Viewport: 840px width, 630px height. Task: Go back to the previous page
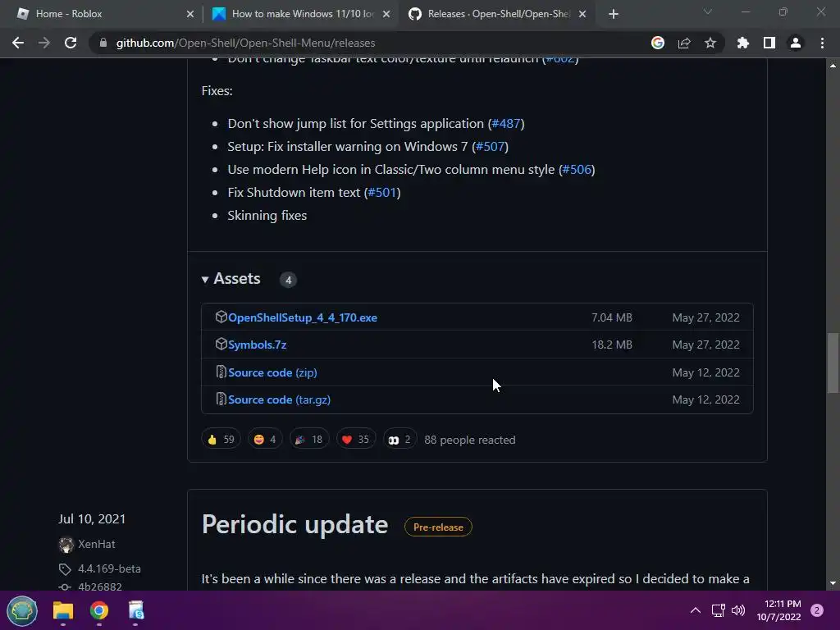18,43
